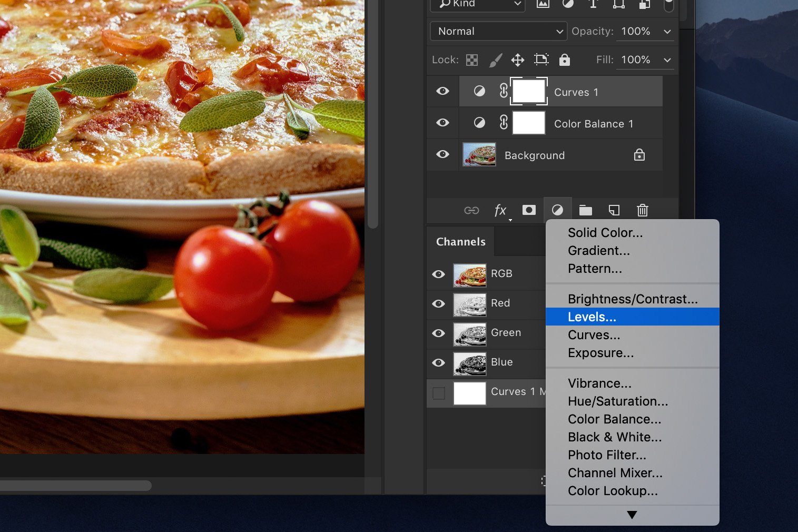Hide the Red channel

pos(438,304)
